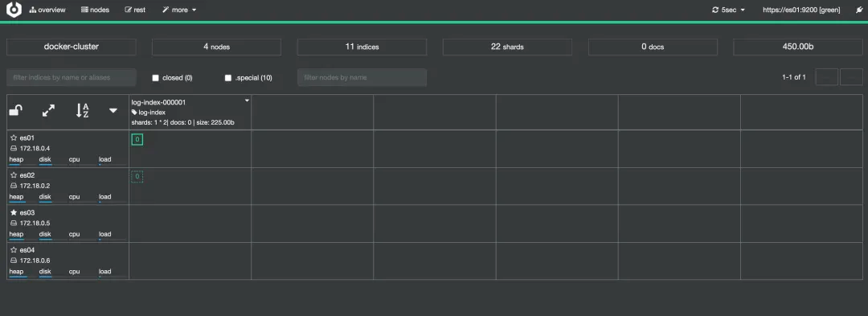Focus the filter indices by name field
This screenshot has height=316, width=868.
71,77
